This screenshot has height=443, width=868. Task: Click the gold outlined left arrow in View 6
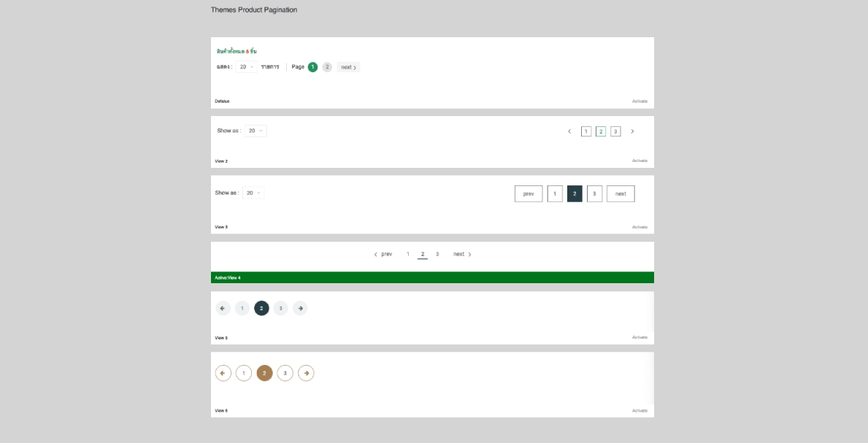point(223,373)
